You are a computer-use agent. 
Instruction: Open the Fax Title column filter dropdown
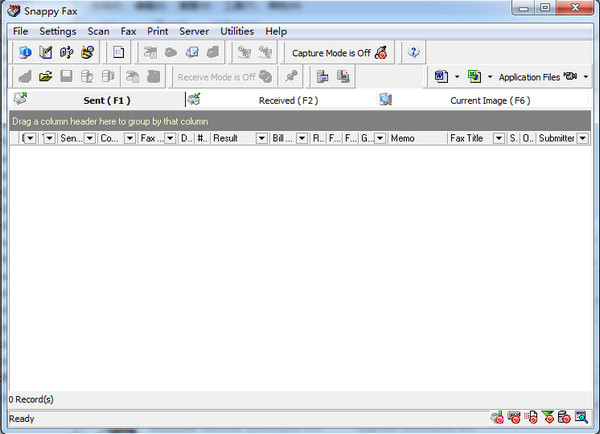tap(499, 138)
